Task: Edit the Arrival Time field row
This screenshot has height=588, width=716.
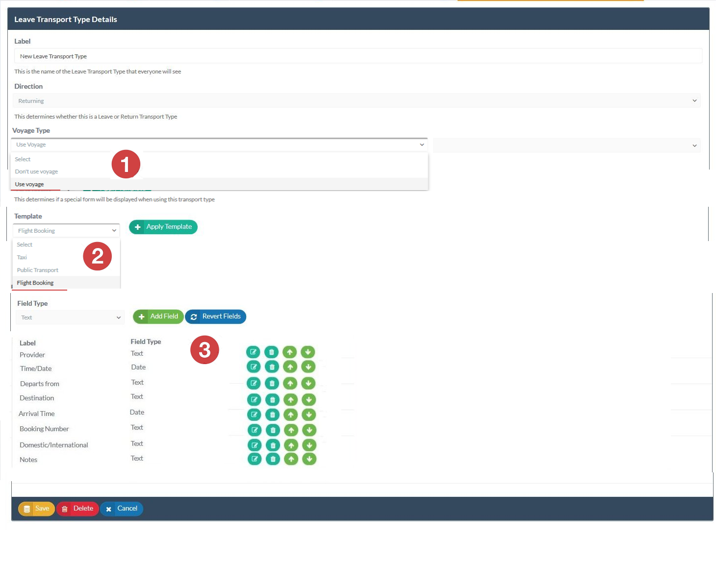Action: coord(254,415)
